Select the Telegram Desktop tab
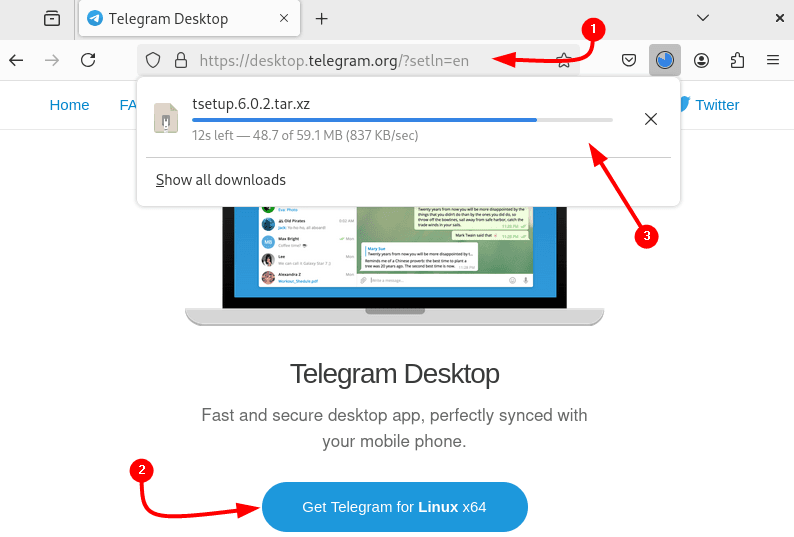 tap(189, 18)
